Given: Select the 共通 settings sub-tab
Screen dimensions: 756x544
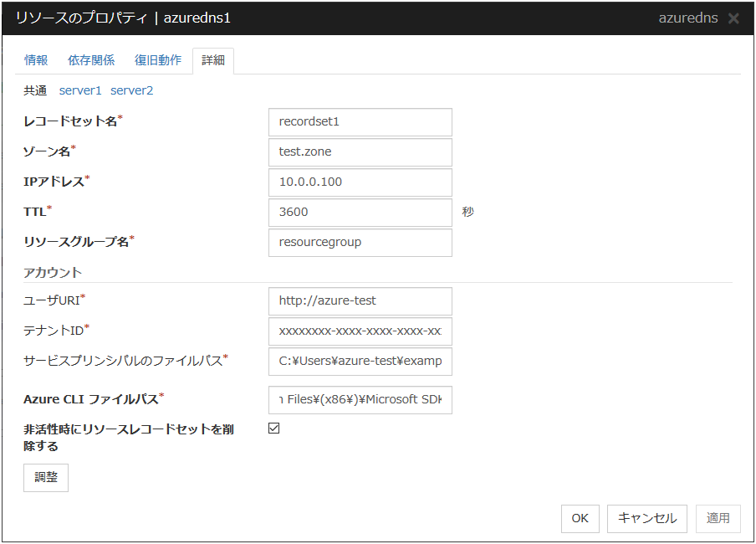Looking at the screenshot, I should [35, 90].
